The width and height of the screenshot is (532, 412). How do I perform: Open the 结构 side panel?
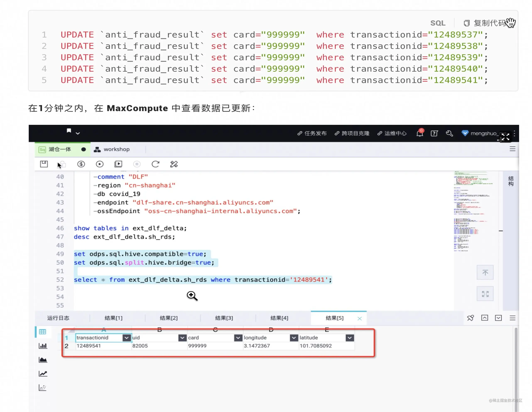click(511, 181)
